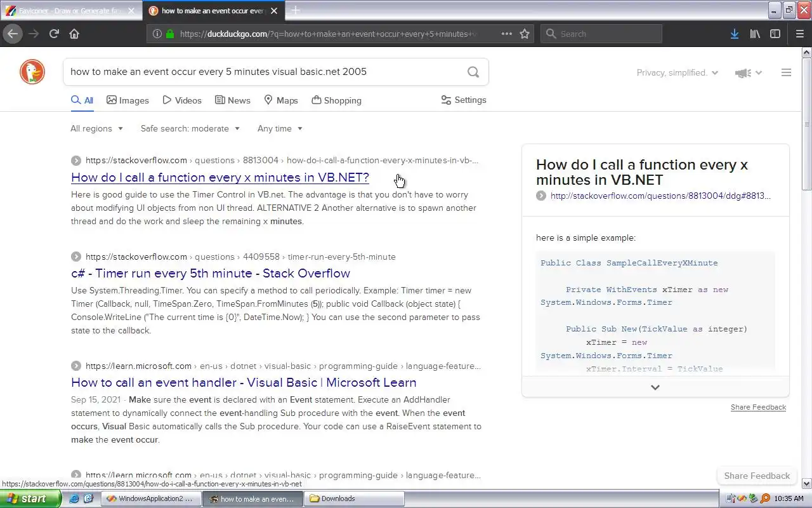Open DuckDuckGo side menu hamburger
The height and width of the screenshot is (508, 812).
[786, 72]
